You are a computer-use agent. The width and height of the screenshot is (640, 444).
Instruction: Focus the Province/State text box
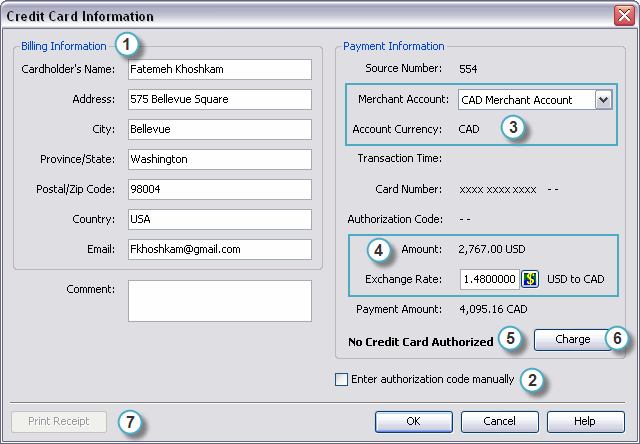pos(219,159)
